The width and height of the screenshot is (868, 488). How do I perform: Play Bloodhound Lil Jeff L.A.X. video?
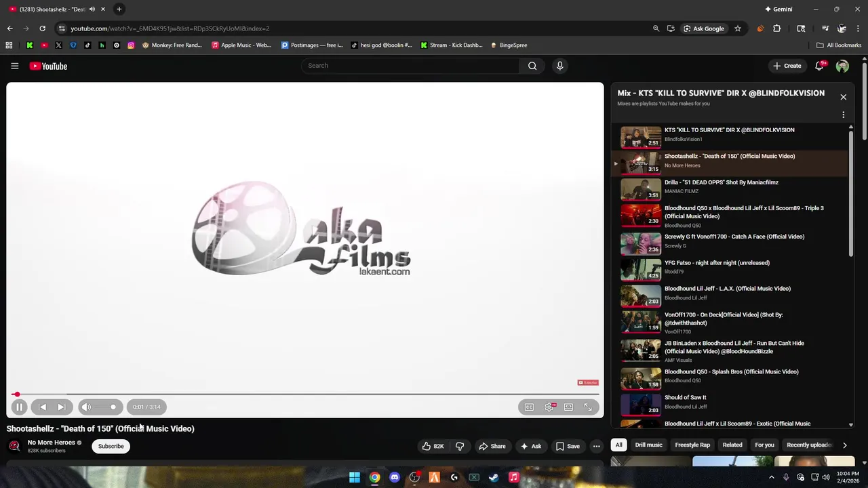[x=729, y=295]
